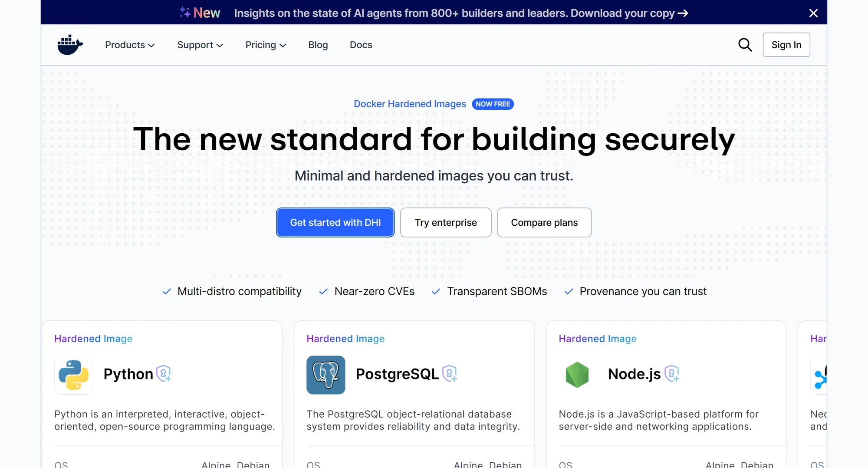Expand the Products dropdown menu

tap(130, 45)
